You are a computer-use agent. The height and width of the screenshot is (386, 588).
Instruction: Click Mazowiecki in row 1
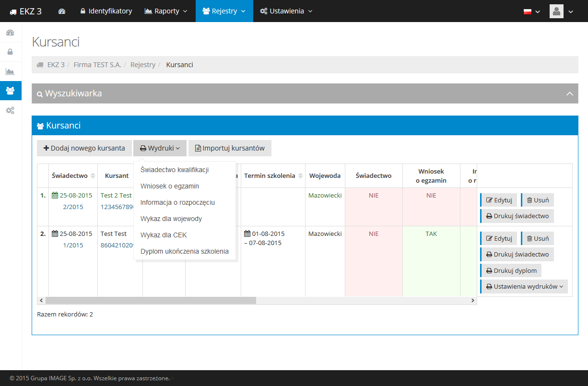[325, 196]
